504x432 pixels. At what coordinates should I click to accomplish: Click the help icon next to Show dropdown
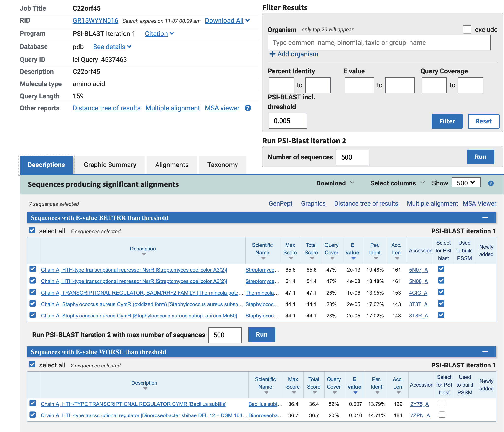click(491, 183)
